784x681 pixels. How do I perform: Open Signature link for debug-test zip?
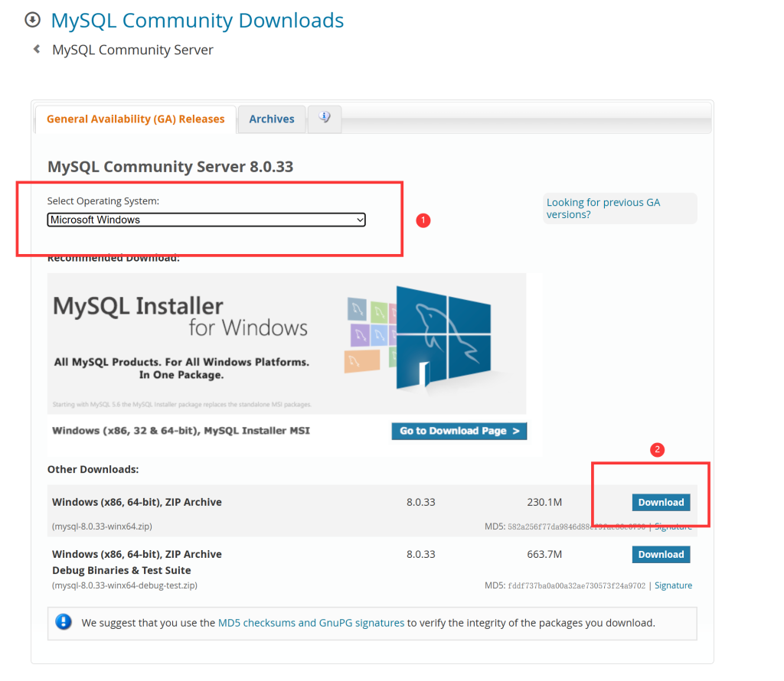[x=673, y=585]
